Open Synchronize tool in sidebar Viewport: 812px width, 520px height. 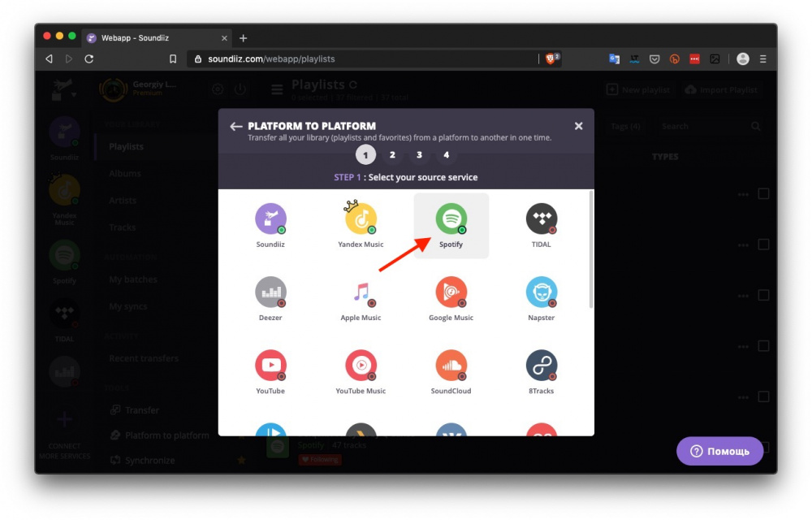click(x=143, y=461)
